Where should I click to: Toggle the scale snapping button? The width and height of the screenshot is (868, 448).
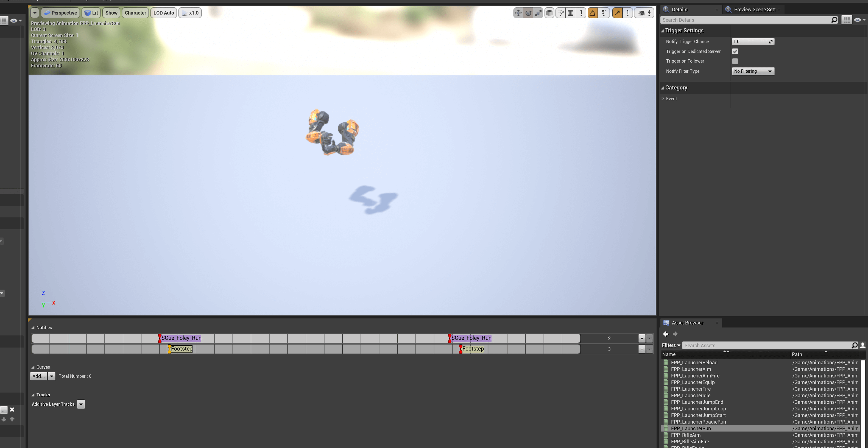click(x=617, y=13)
